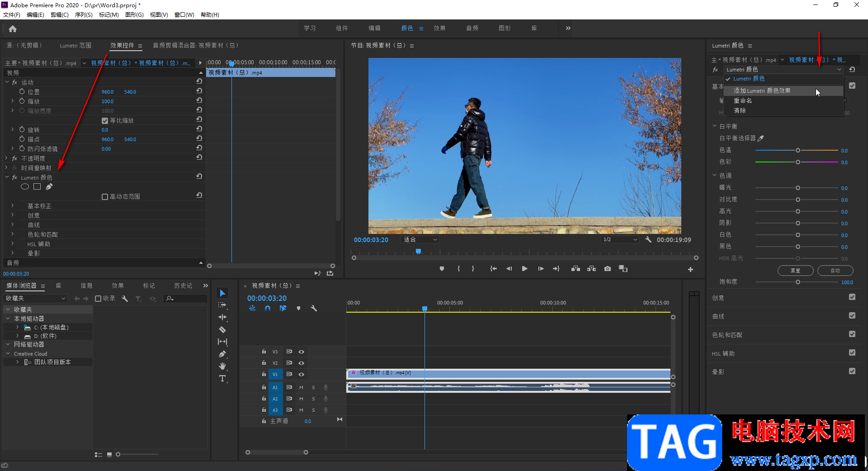Hide the V1 track output

[301, 374]
